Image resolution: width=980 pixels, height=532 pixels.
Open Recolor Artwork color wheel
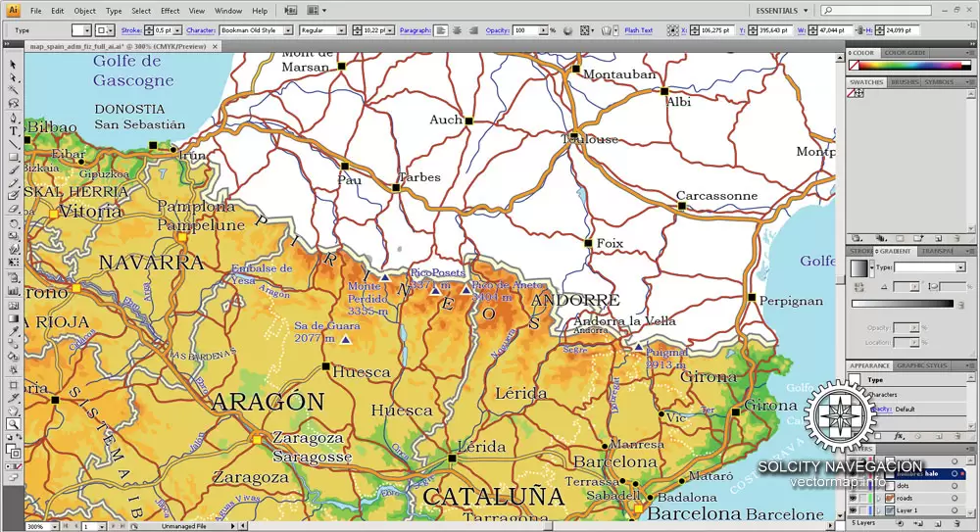click(567, 30)
